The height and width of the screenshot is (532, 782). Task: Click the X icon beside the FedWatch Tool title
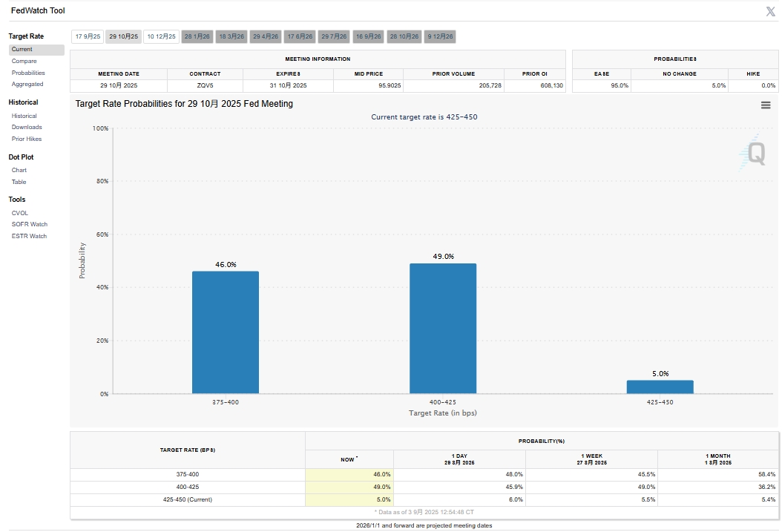[x=771, y=11]
